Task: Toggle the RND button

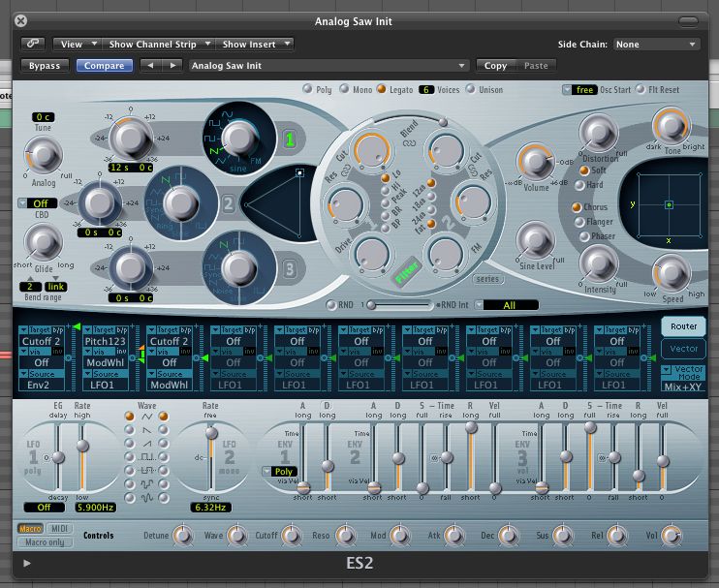Action: 331,305
